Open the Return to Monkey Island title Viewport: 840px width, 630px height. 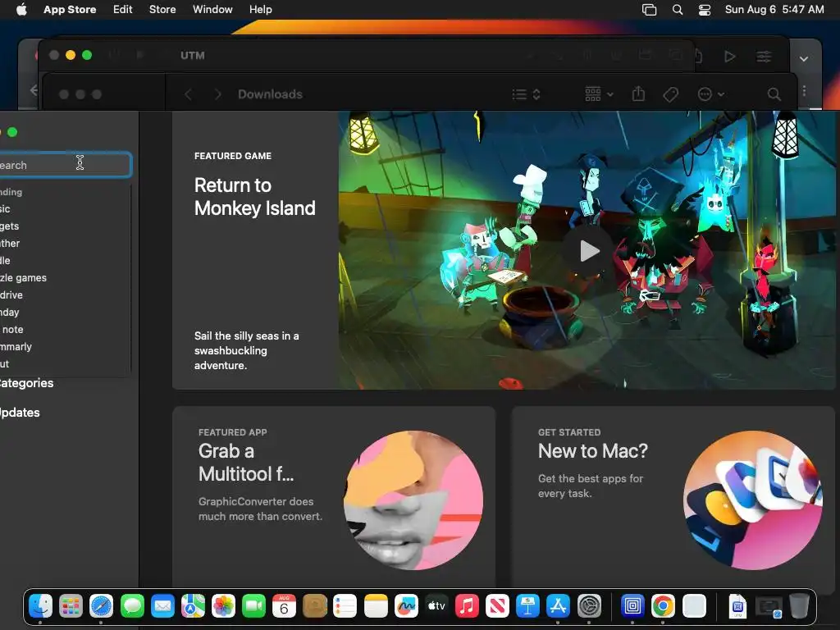pos(254,197)
